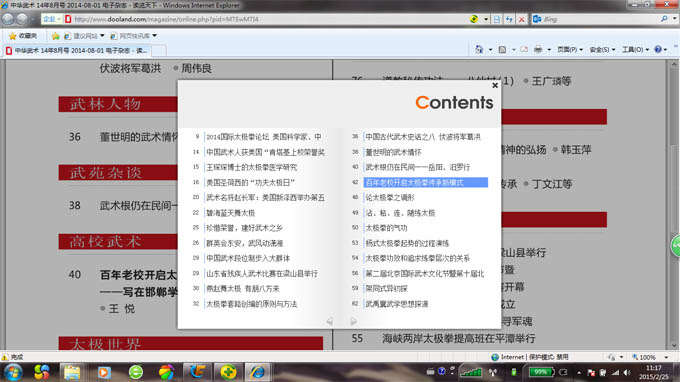The width and height of the screenshot is (680, 382).
Task: Click the Help question mark icon
Action: tap(658, 49)
